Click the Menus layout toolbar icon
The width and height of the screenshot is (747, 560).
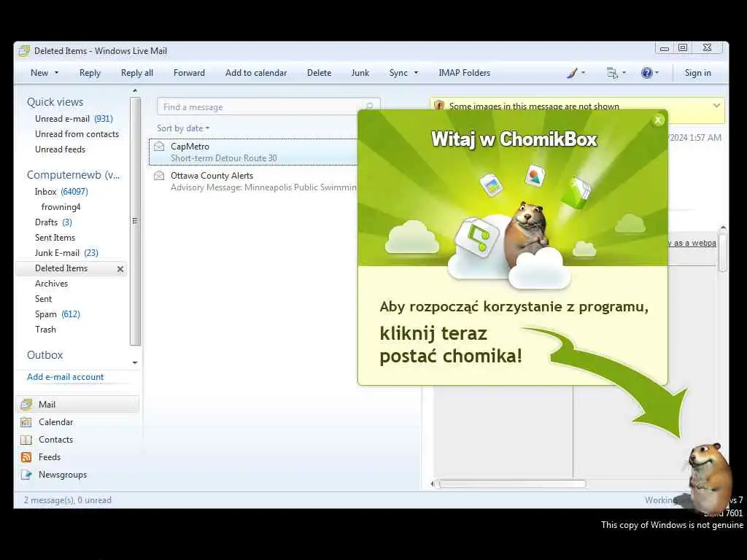[612, 73]
